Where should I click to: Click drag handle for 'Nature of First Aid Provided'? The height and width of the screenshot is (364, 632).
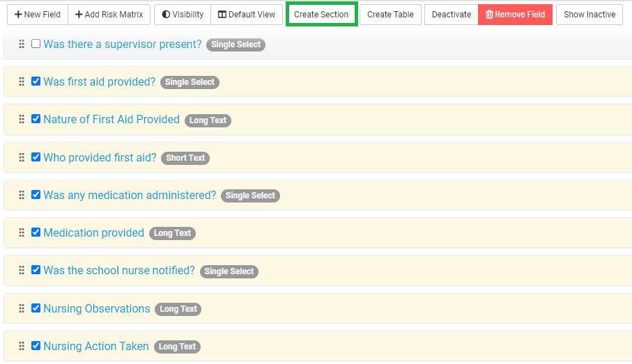pos(22,119)
